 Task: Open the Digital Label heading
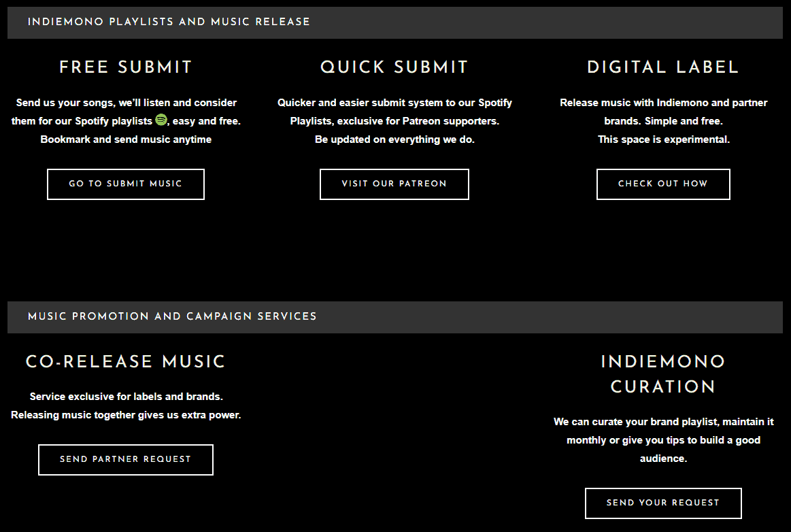pyautogui.click(x=663, y=67)
